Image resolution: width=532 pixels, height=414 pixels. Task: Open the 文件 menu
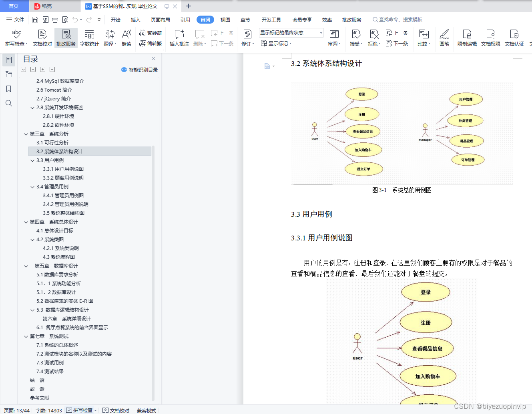coord(15,20)
